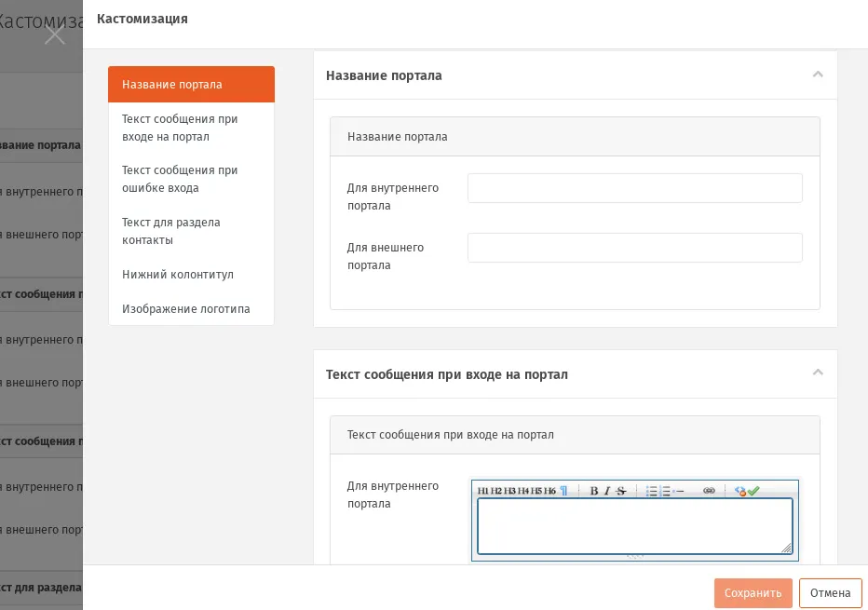Screen dimensions: 868x610
Task: Insert horizontal rule in the editor toolbar
Action: 679,491
